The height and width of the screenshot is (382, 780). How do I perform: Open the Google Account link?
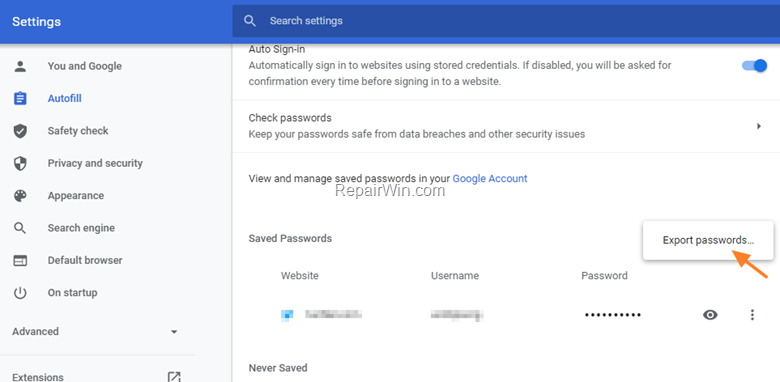[x=490, y=178]
